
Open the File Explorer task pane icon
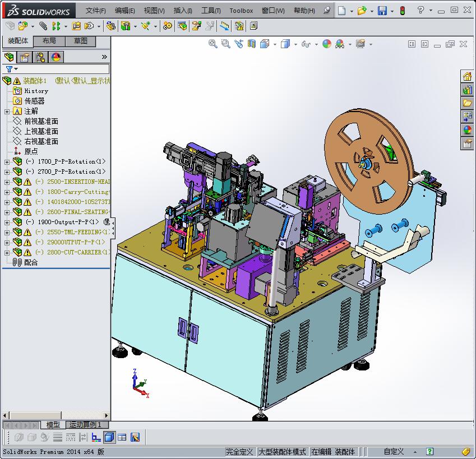467,103
